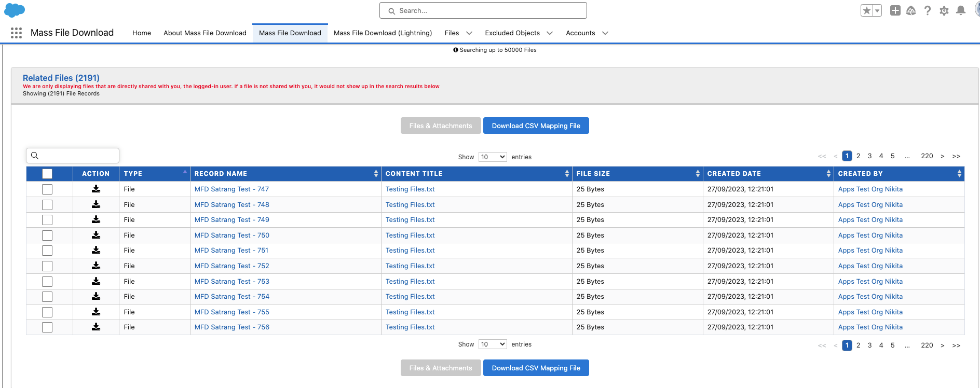Expand the Files tab dropdown chevron
The width and height of the screenshot is (980, 388).
point(469,33)
